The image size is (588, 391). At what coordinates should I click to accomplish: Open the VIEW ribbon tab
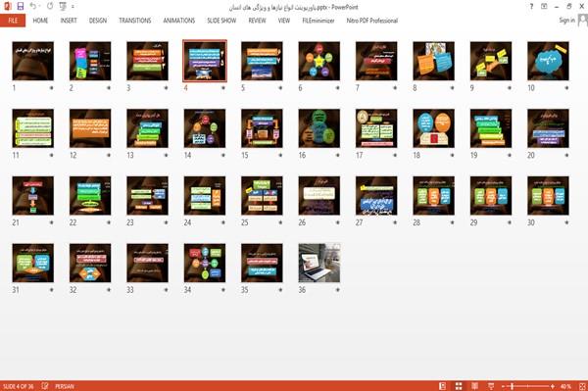[284, 21]
